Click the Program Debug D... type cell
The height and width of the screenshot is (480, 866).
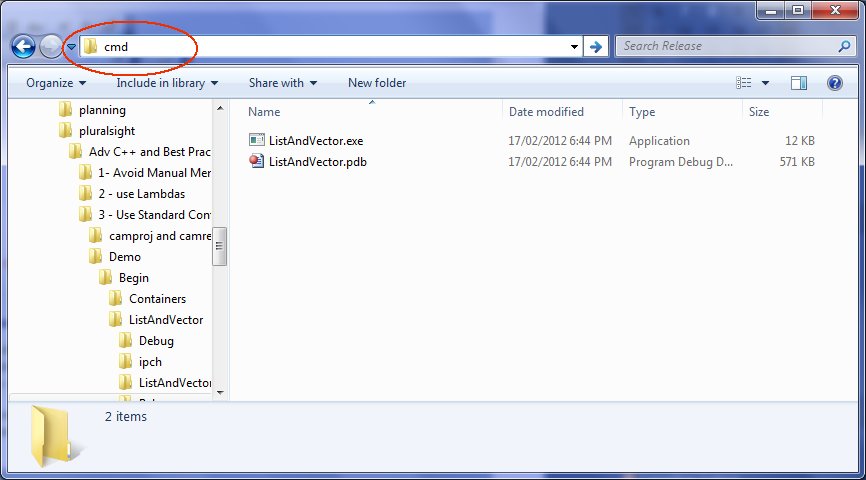point(680,162)
